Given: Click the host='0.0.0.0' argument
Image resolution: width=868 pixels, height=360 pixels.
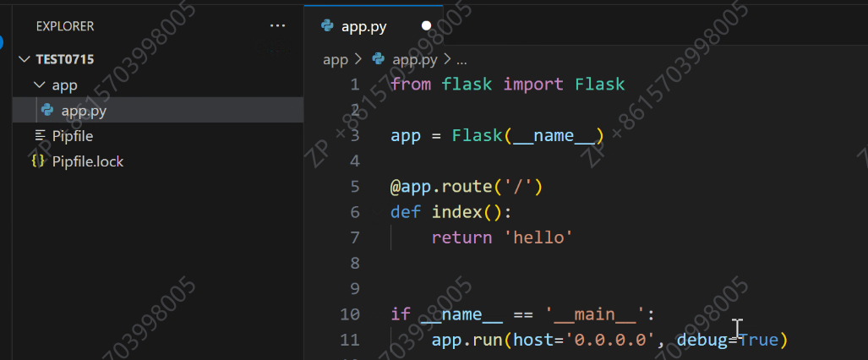Looking at the screenshot, I should pyautogui.click(x=585, y=340).
